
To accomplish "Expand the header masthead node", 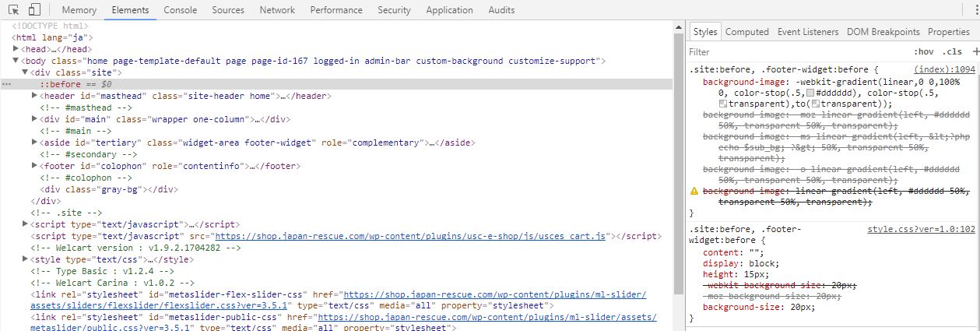I will tap(34, 96).
